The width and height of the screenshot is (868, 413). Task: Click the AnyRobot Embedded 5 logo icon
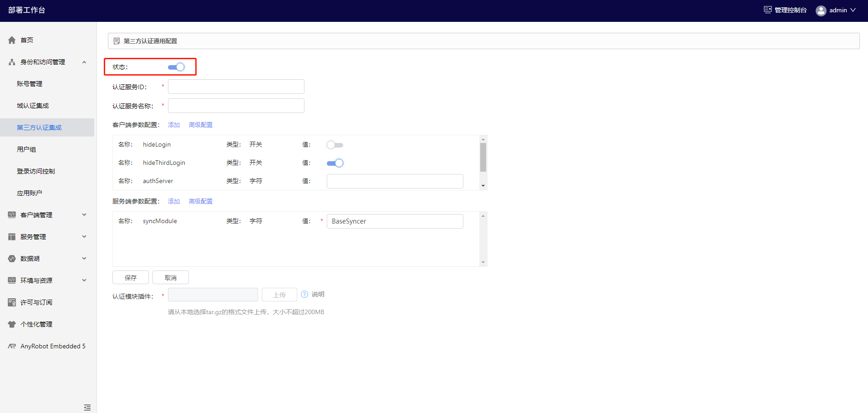12,346
